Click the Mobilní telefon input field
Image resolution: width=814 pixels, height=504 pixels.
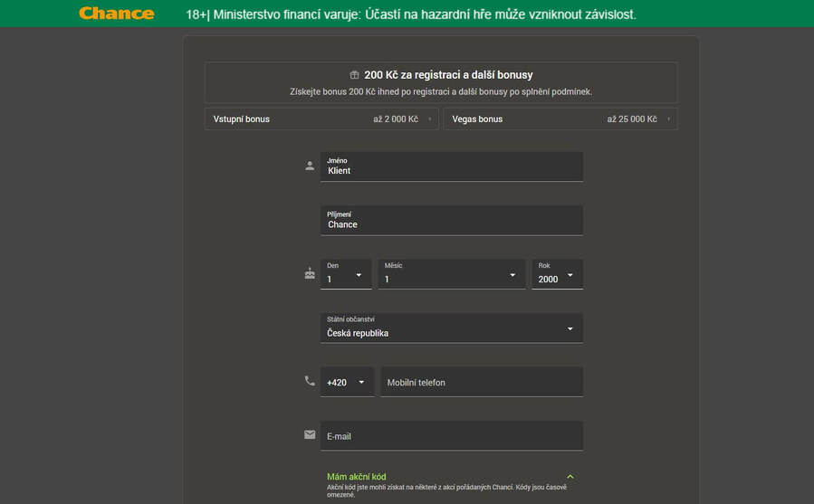click(482, 382)
